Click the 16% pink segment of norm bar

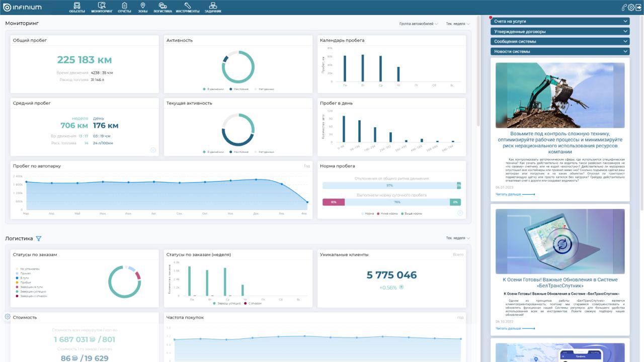point(334,202)
